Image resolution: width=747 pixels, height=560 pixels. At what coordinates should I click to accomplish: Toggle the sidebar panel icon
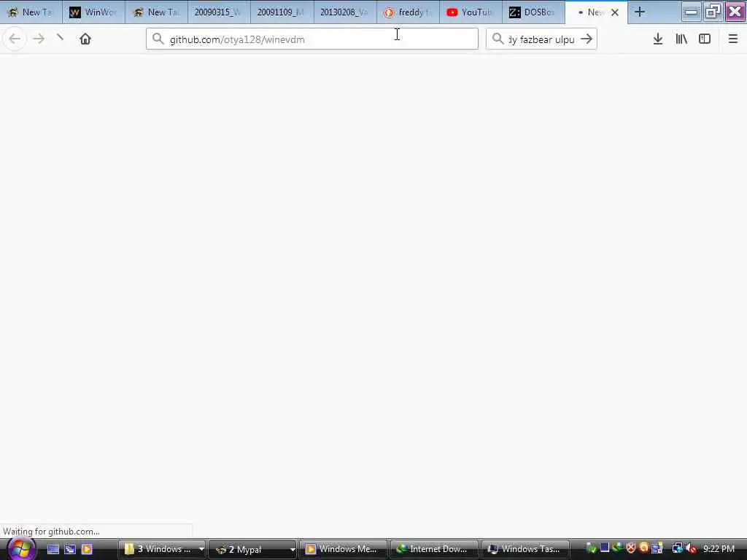click(705, 39)
